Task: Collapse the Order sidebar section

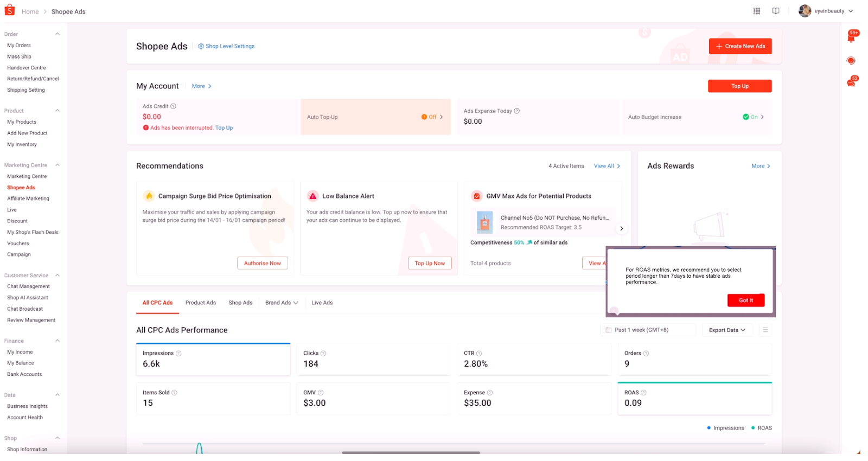Action: [58, 34]
